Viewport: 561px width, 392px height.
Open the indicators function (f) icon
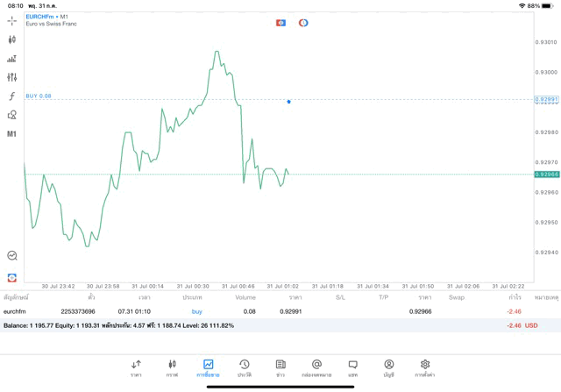11,96
